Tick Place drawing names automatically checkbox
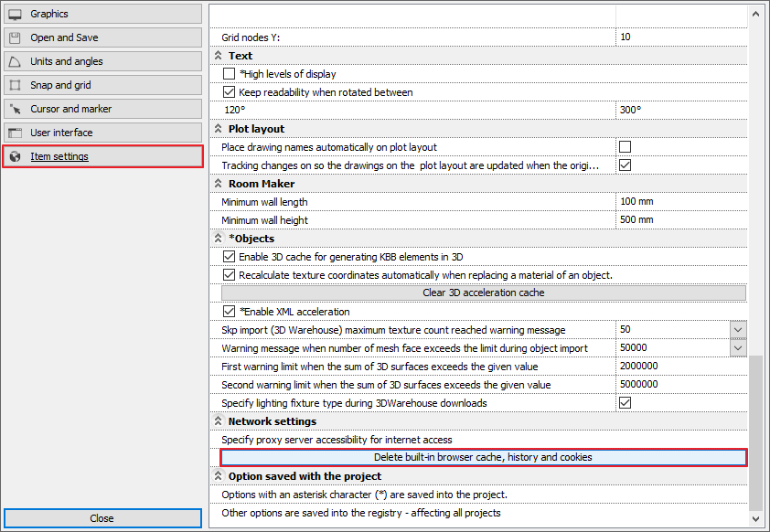Image resolution: width=770 pixels, height=532 pixels. 626,147
